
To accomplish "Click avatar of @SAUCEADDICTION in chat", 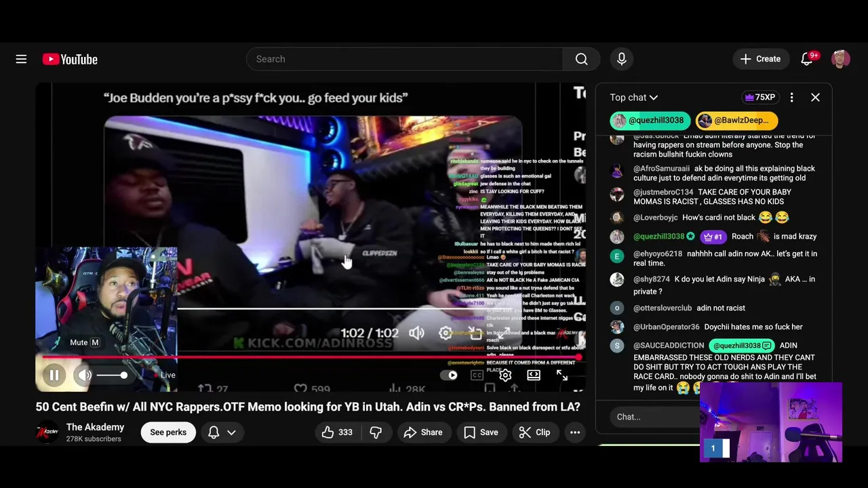I will 616,346.
